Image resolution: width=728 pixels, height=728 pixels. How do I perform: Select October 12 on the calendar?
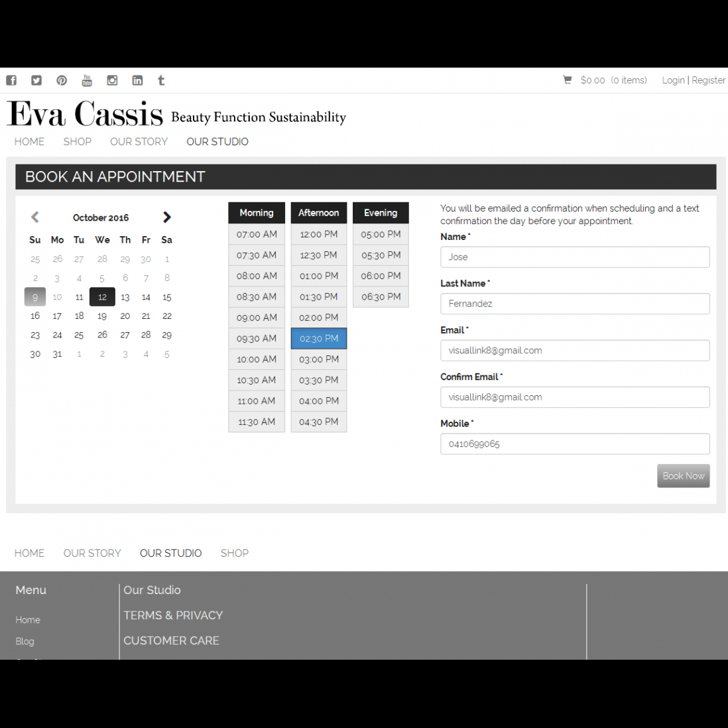[102, 297]
